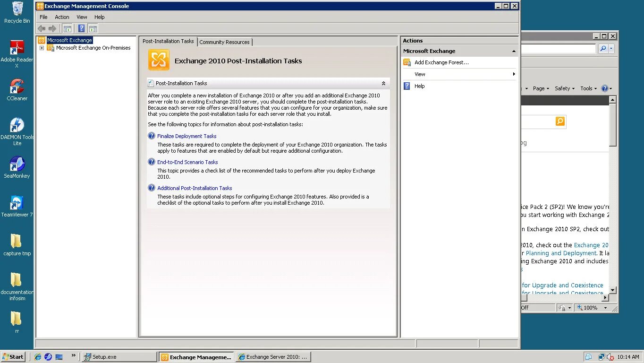This screenshot has width=644, height=363.
Task: Collapse the Post-Installation Tasks section chevron
Action: (x=383, y=83)
